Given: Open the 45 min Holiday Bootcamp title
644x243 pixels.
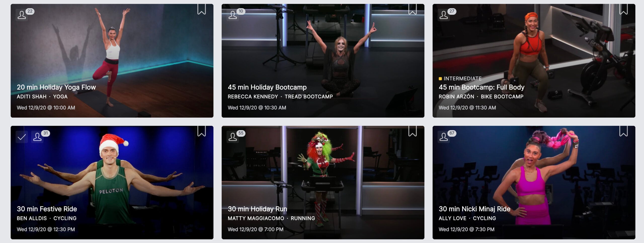Looking at the screenshot, I should [267, 87].
